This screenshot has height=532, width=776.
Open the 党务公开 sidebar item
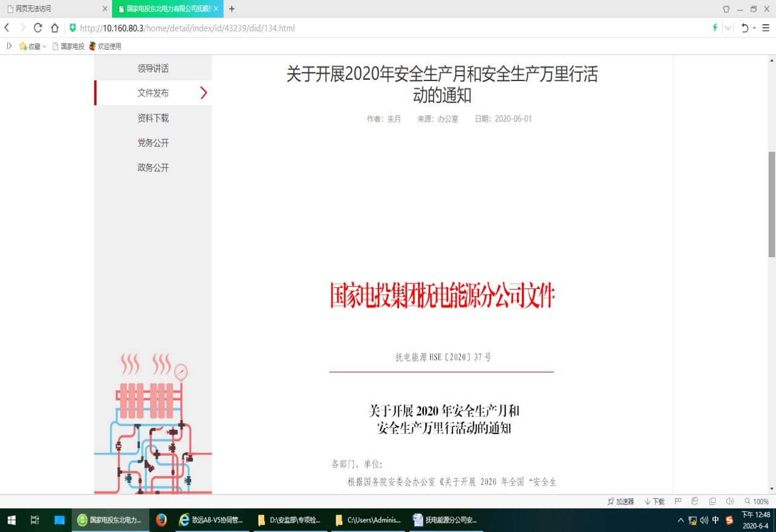[x=153, y=143]
